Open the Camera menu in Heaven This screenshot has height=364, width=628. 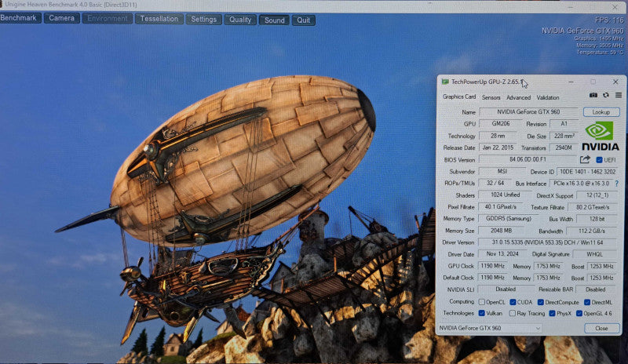point(62,18)
